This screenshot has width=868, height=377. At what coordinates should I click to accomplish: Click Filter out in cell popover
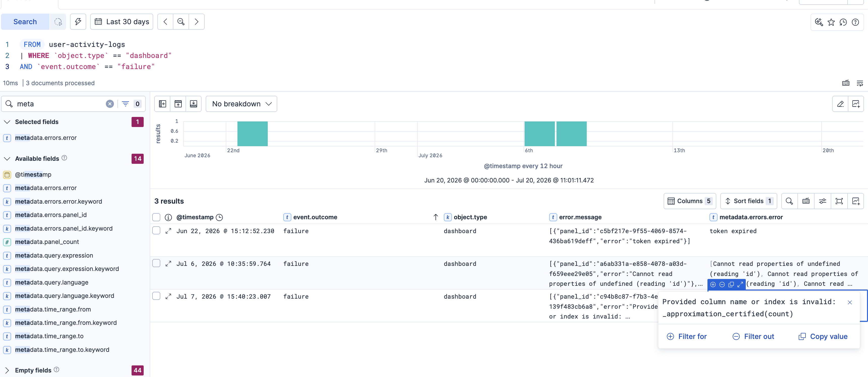click(x=753, y=337)
